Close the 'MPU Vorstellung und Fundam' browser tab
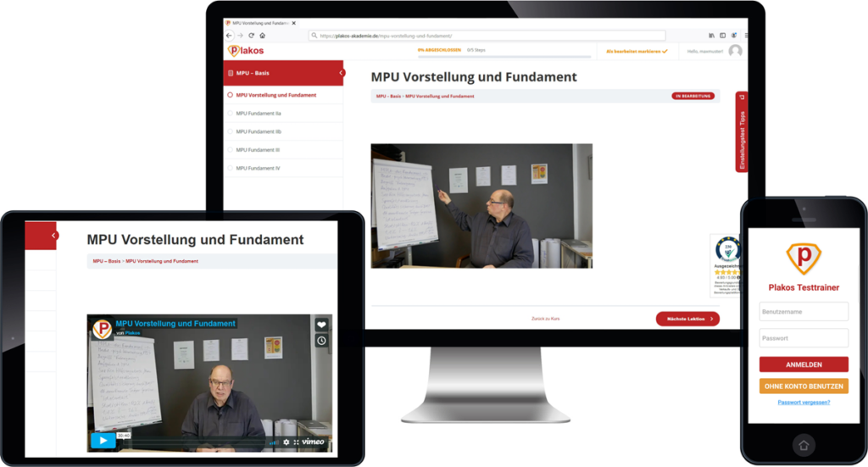Viewport: 868px width, 467px height. pos(293,23)
